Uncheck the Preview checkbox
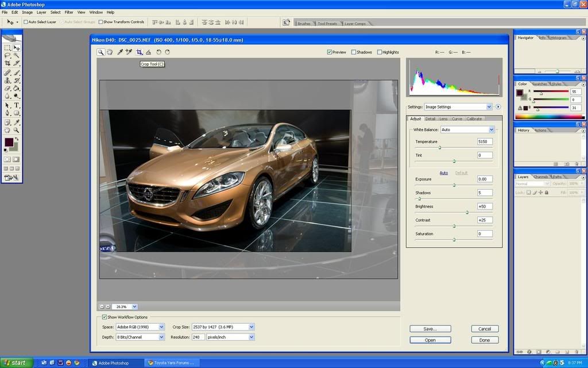588x368 pixels. 330,52
